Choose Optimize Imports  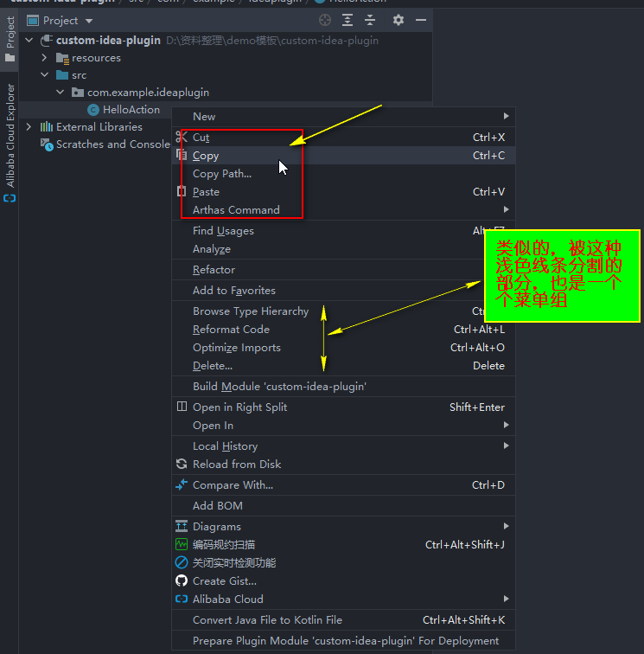pos(344,348)
